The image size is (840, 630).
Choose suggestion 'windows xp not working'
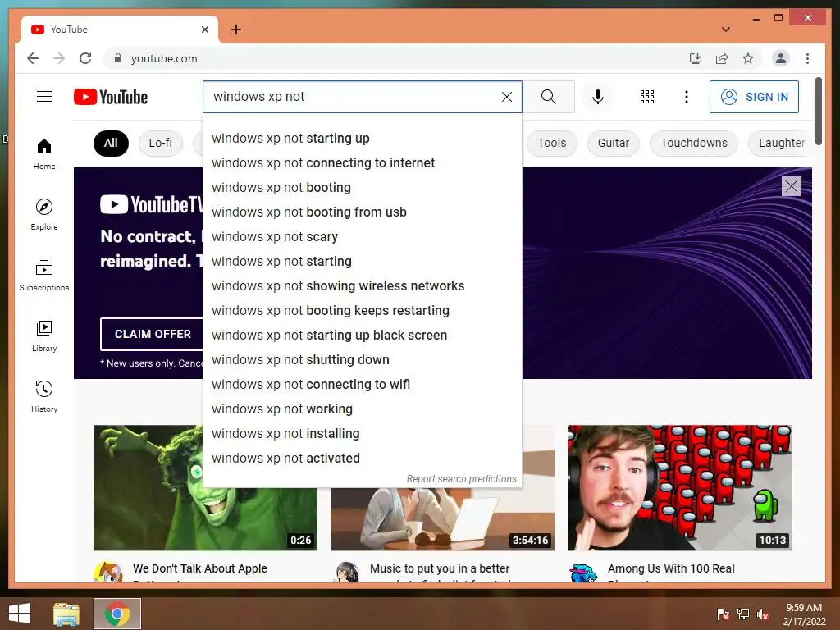pos(363,409)
